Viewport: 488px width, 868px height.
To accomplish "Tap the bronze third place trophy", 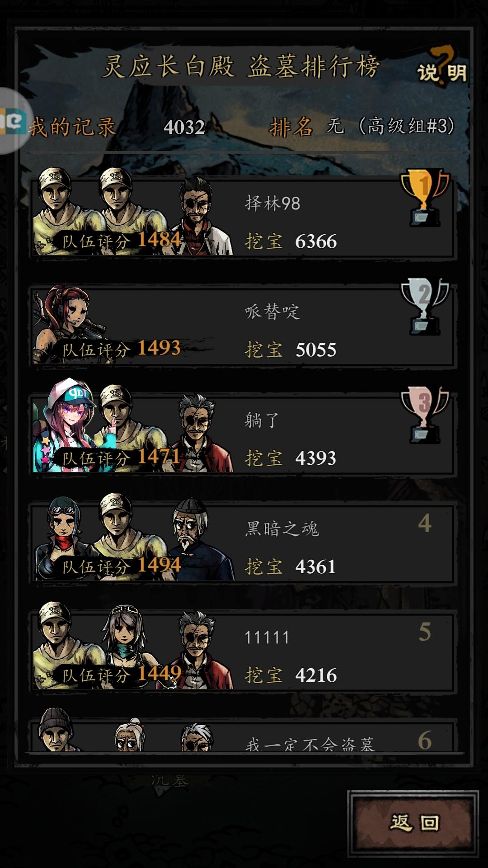I will (424, 415).
